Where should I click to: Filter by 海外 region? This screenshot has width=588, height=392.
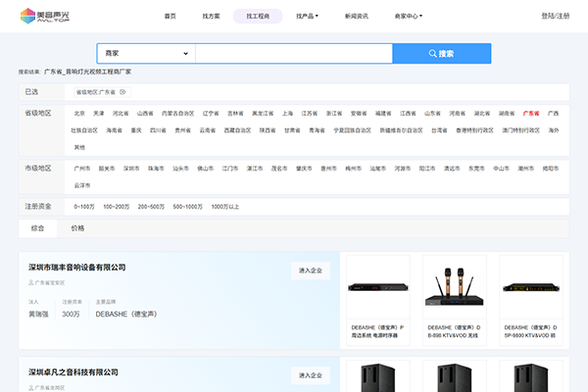(554, 130)
